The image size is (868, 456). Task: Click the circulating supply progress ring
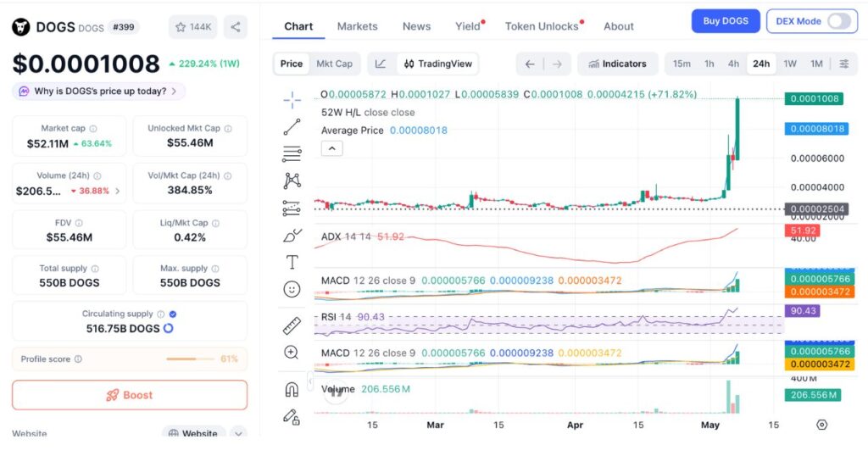(x=169, y=328)
